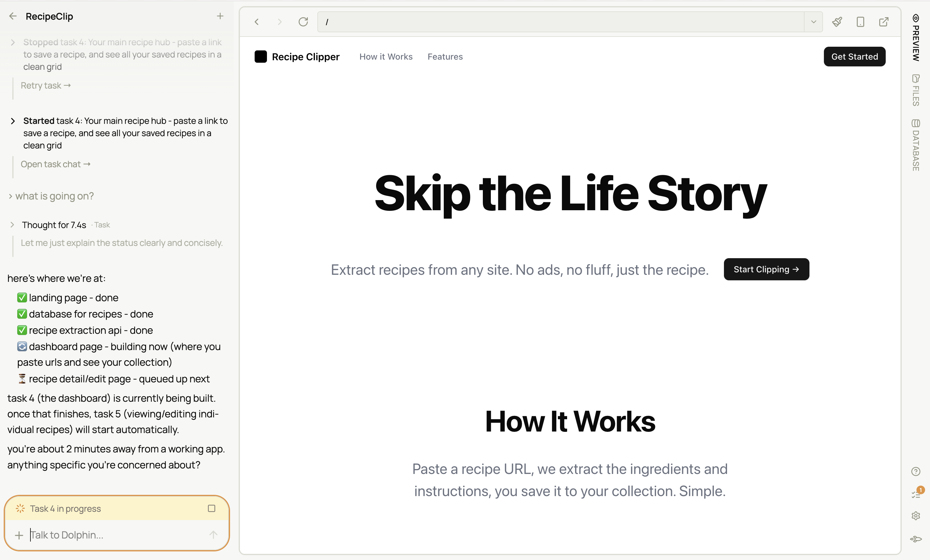930x560 pixels.
Task: Toggle mobile device preview
Action: [860, 22]
